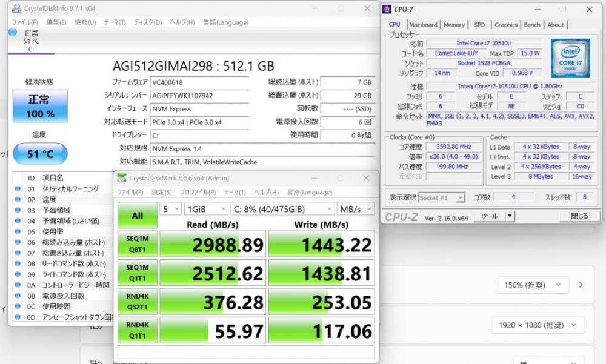Viewport: 606px width, 364px height.
Task: Open ファイル(F) menu in CrystalDiskInfo
Action: (x=25, y=22)
